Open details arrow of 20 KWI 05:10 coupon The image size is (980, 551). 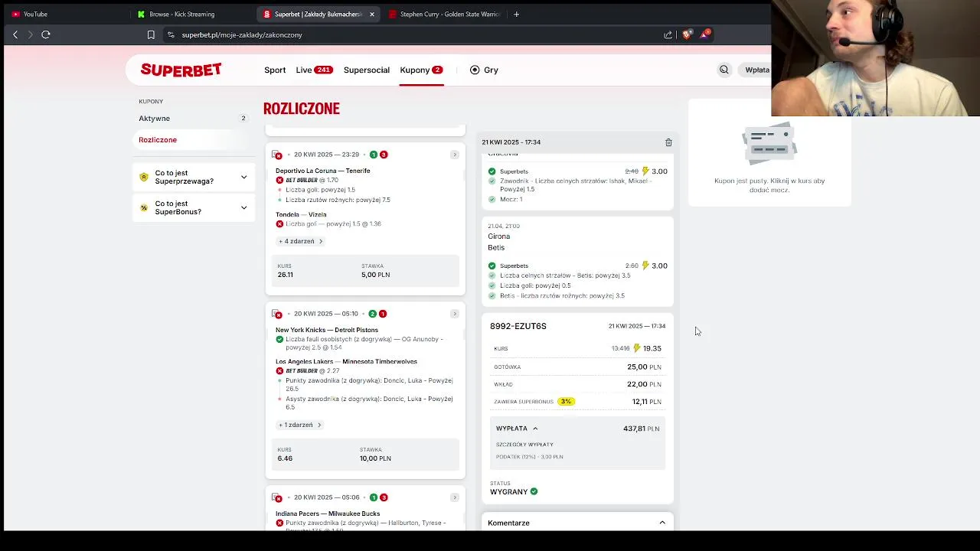point(454,314)
